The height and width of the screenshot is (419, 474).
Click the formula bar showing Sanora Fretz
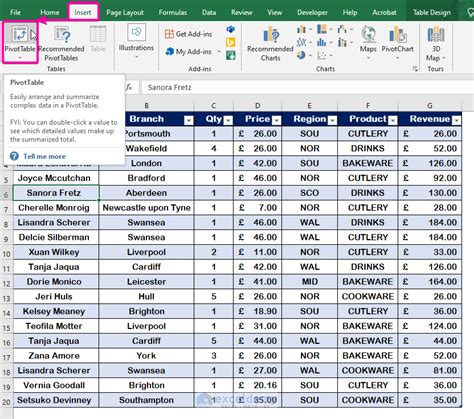(307, 87)
